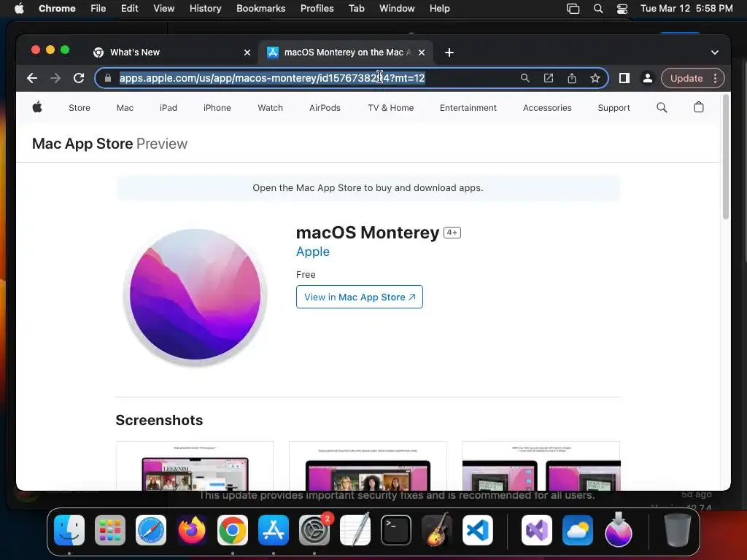
Task: Open the TV & Home nav link
Action: [x=391, y=108]
